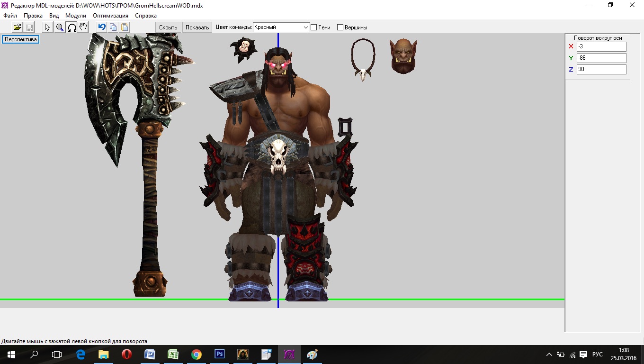Open the Модули menu
Image resolution: width=644 pixels, height=364 pixels.
click(x=76, y=16)
